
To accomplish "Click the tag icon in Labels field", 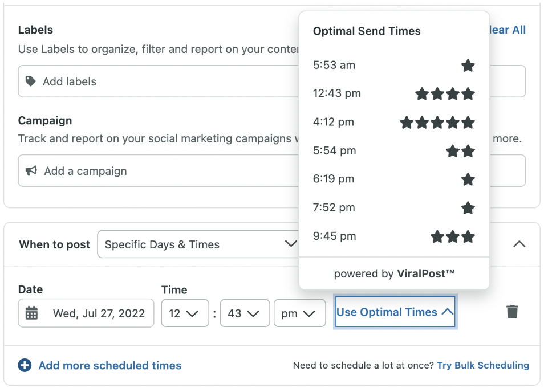I will pyautogui.click(x=31, y=81).
